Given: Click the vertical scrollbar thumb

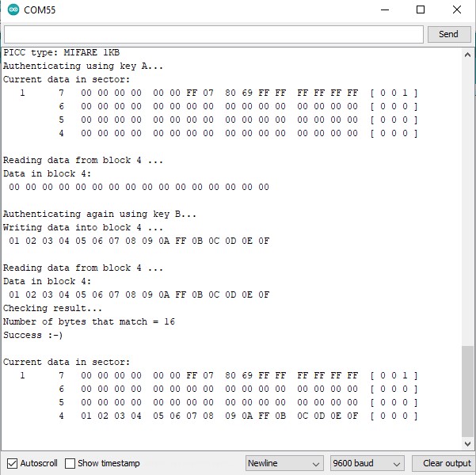Looking at the screenshot, I should click(x=467, y=392).
